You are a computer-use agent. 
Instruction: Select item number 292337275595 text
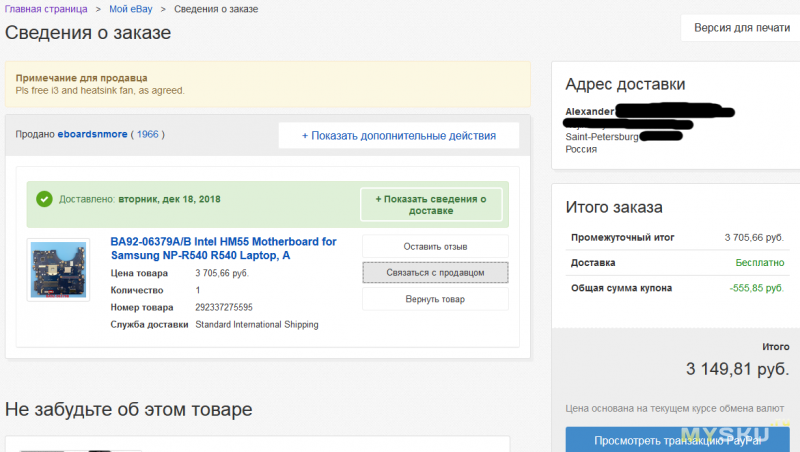(x=224, y=307)
